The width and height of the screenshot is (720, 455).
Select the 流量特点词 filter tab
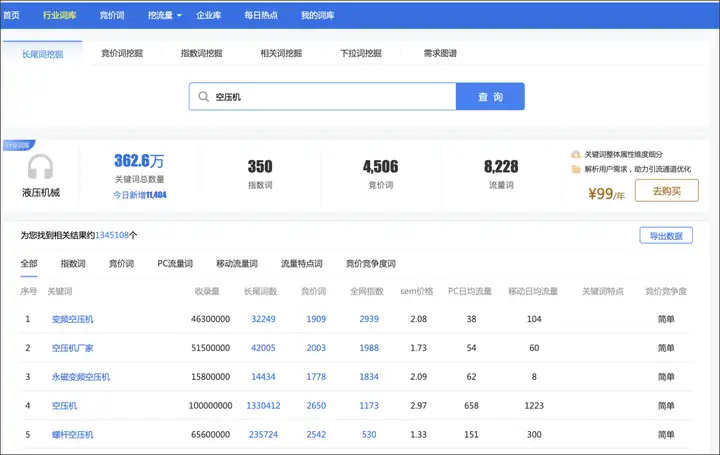(302, 264)
